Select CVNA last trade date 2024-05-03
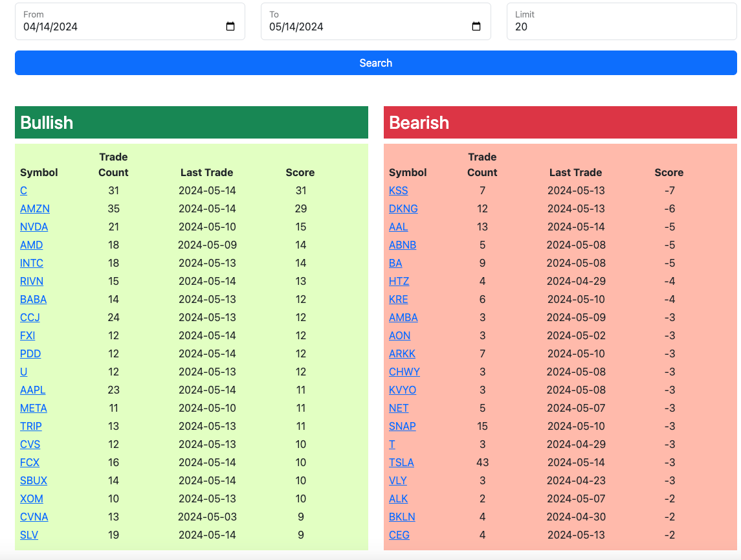Image resolution: width=741 pixels, height=560 pixels. tap(208, 517)
